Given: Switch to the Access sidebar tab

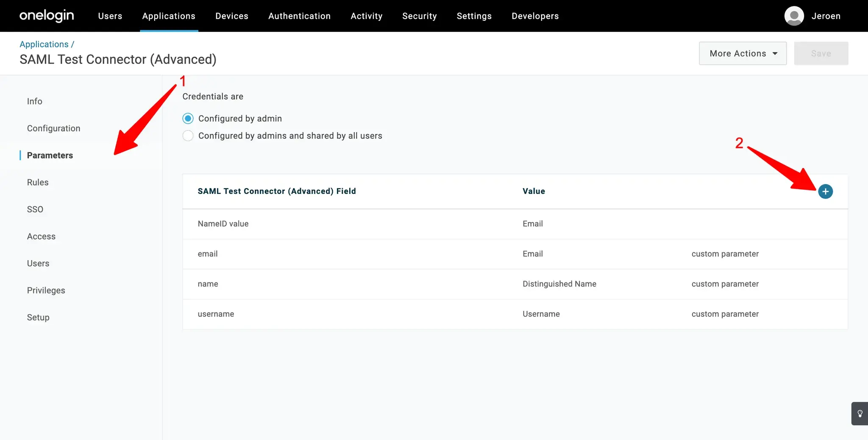Looking at the screenshot, I should pos(41,236).
